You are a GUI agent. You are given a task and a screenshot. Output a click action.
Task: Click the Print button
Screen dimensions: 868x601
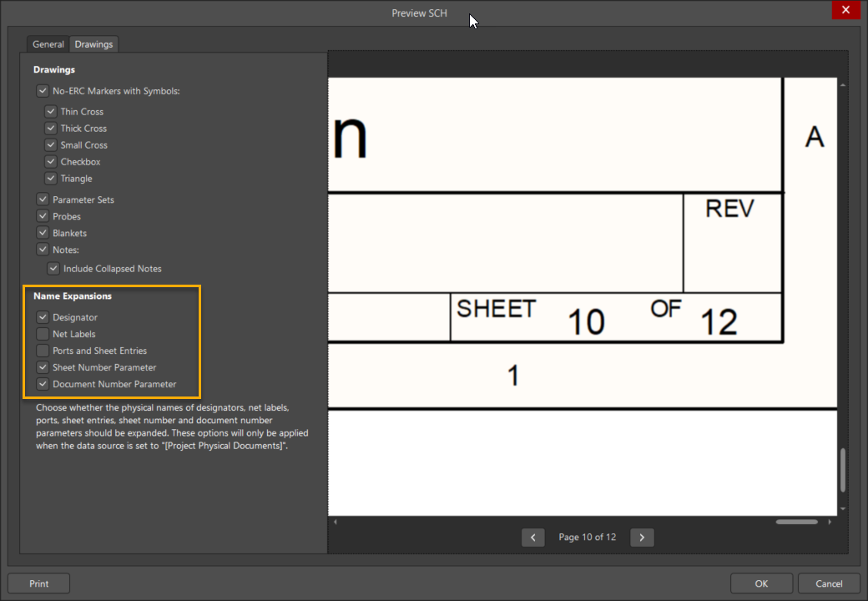38,583
